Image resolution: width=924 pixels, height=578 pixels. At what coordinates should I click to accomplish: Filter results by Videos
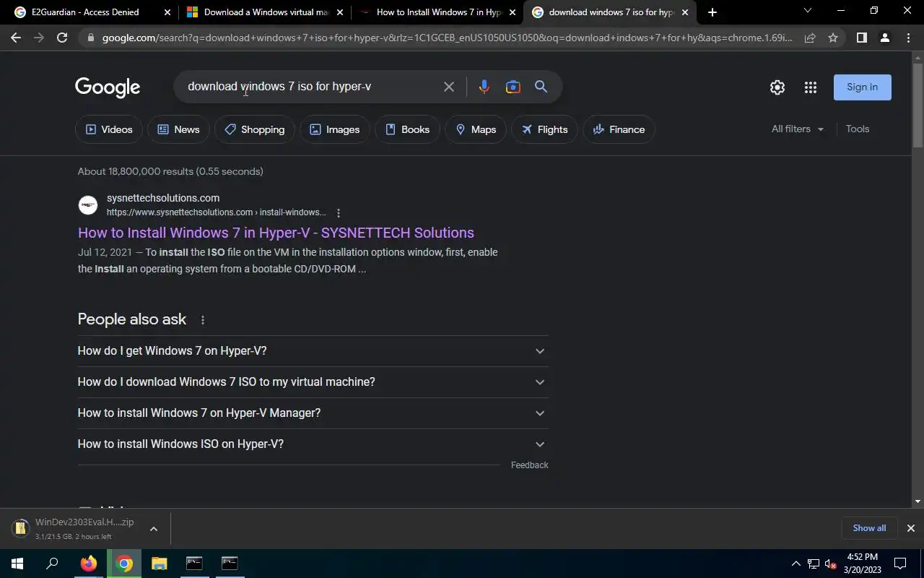click(x=109, y=129)
